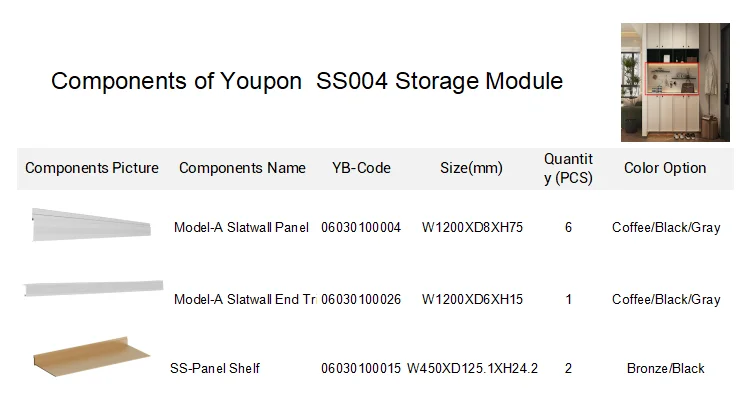
Task: Click the Slatwall Panel component picture
Action: [92, 226]
